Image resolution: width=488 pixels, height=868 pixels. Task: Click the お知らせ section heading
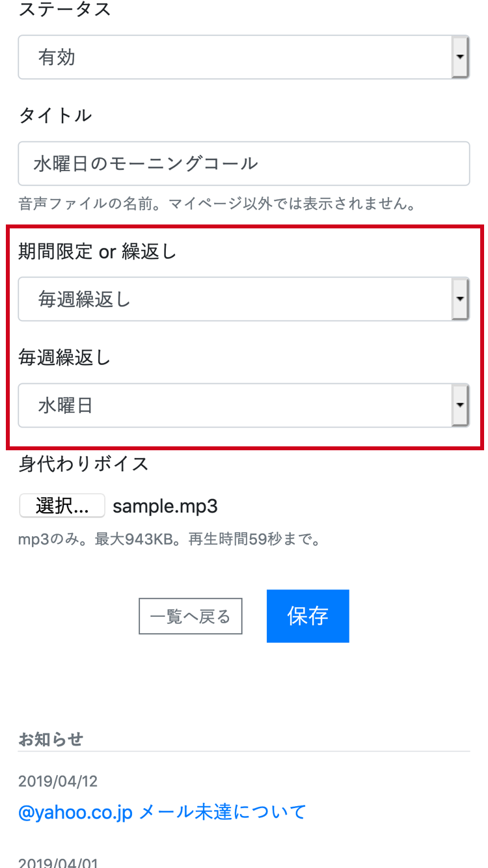[x=51, y=739]
